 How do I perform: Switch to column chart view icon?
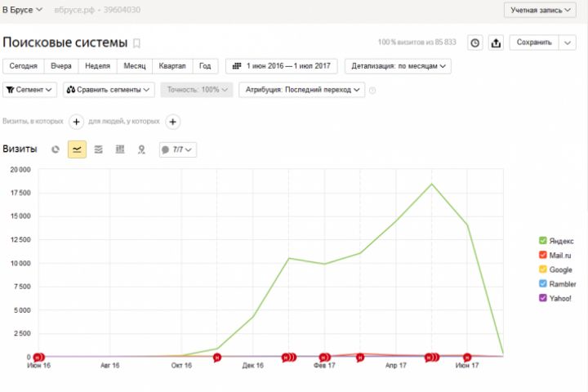[120, 149]
